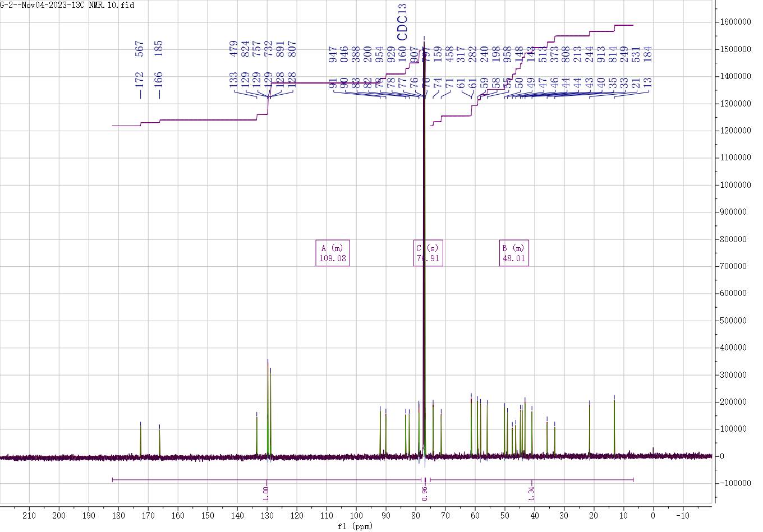Click the 210 tick label on ppm axis
The height and width of the screenshot is (532, 763).
tap(29, 515)
